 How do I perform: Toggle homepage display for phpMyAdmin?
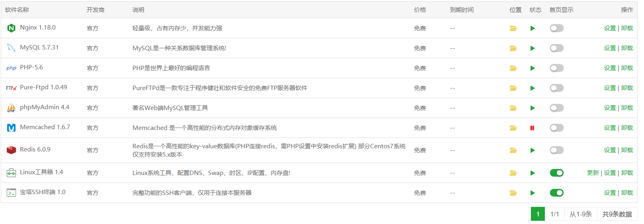tap(557, 108)
